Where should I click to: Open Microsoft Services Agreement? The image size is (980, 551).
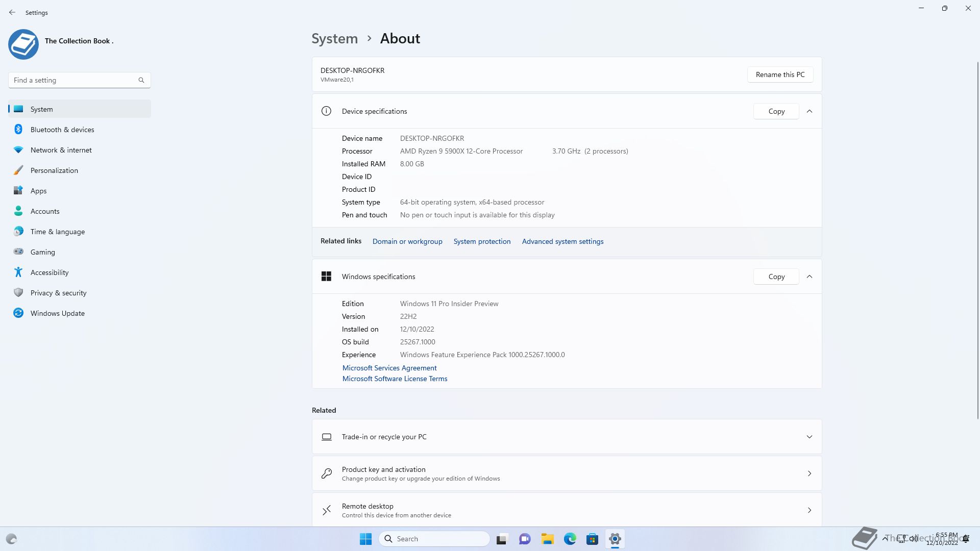pyautogui.click(x=389, y=368)
